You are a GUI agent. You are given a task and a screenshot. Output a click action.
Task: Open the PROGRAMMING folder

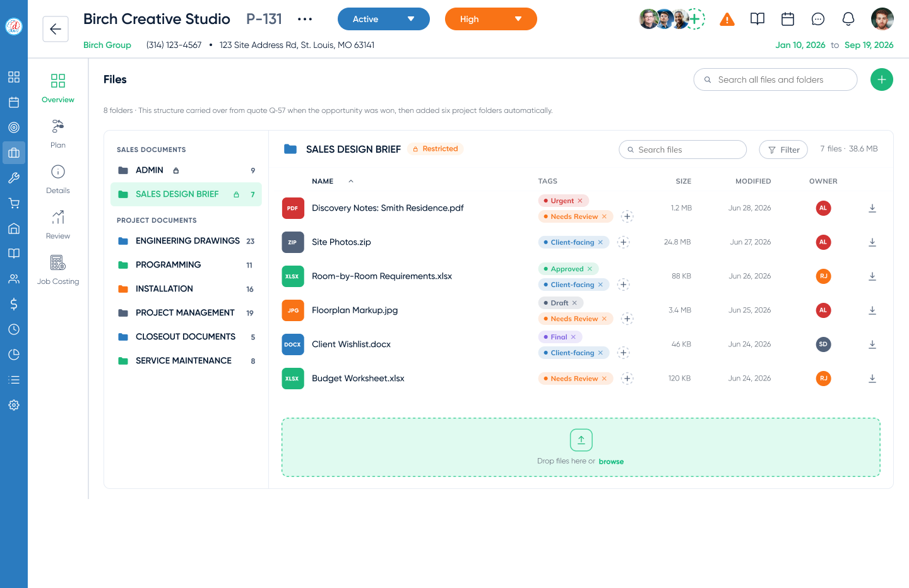click(x=186, y=265)
